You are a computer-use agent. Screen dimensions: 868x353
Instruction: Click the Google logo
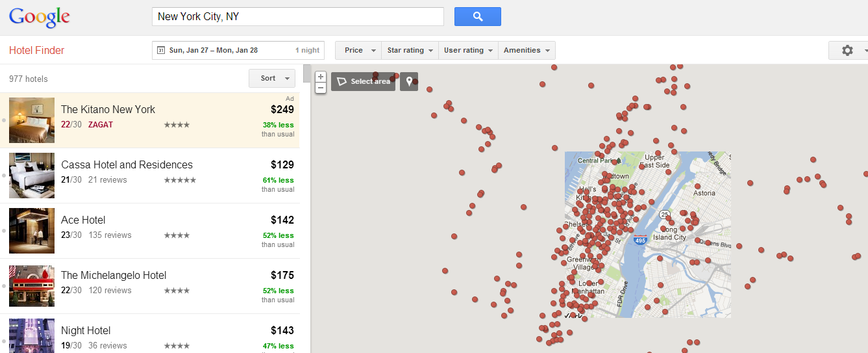(x=39, y=18)
